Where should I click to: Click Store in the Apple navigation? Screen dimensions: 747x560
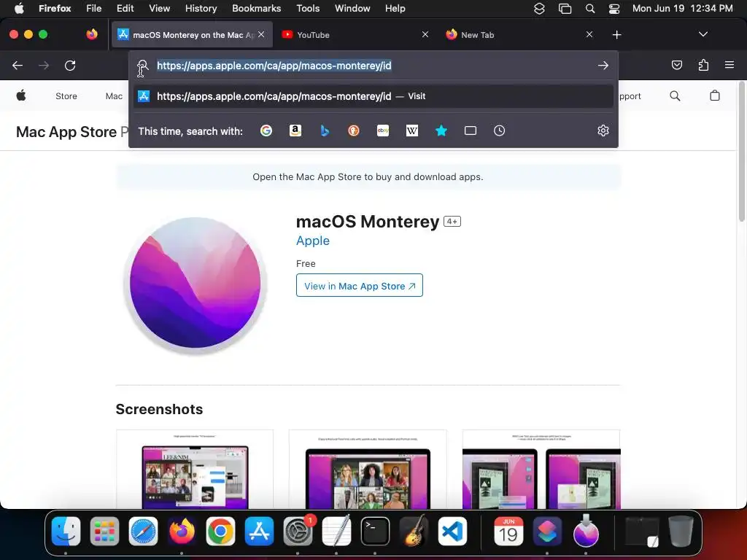point(66,96)
